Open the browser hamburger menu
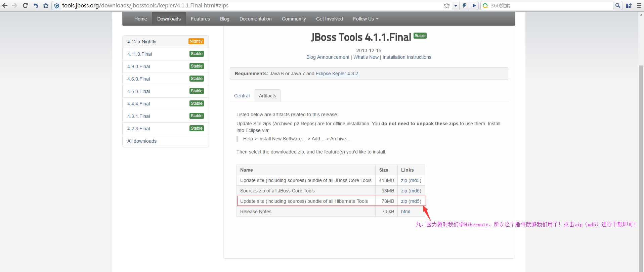 point(639,5)
